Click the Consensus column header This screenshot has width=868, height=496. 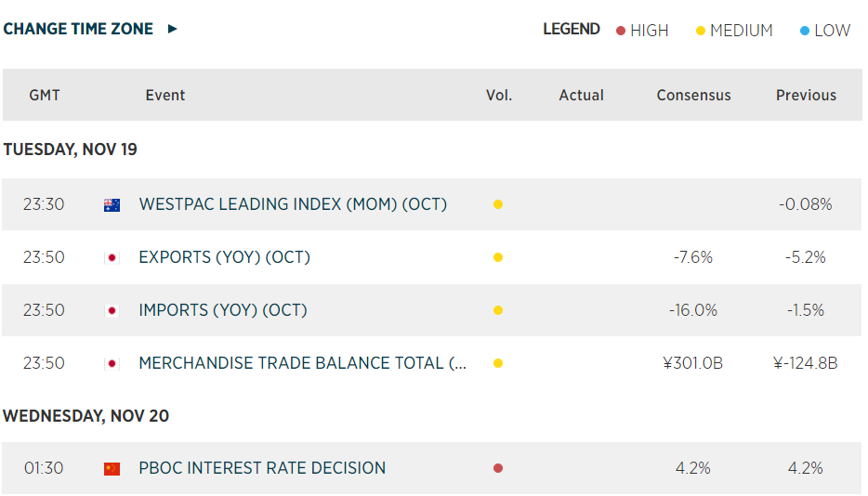coord(693,95)
